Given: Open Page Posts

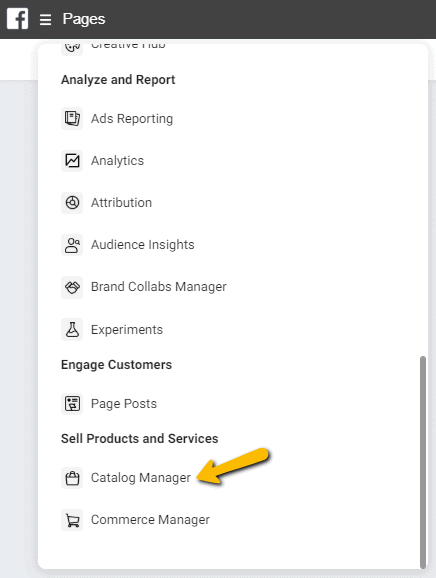Looking at the screenshot, I should pyautogui.click(x=124, y=404).
